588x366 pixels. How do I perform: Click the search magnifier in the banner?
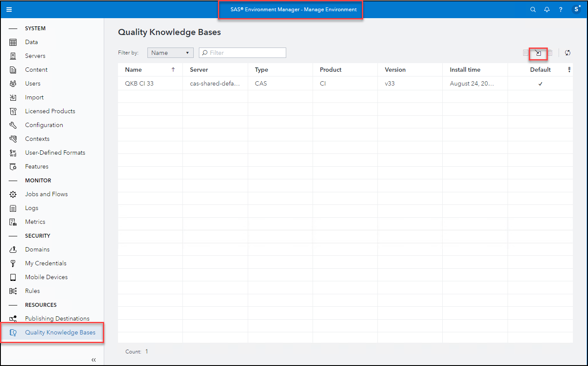click(533, 9)
